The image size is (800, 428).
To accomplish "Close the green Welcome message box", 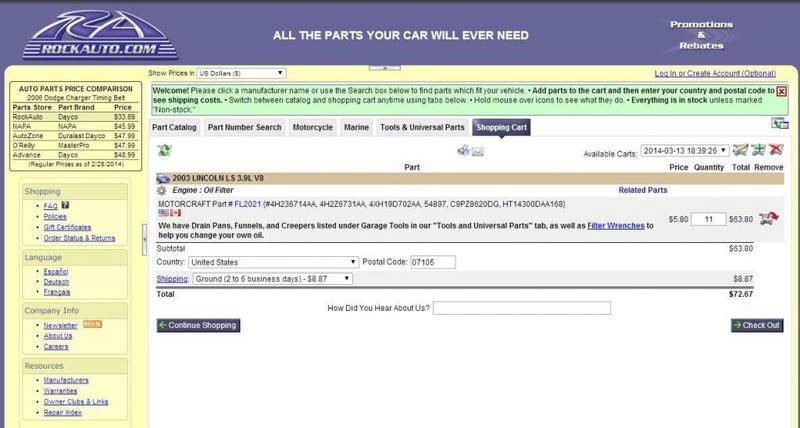I will [782, 91].
